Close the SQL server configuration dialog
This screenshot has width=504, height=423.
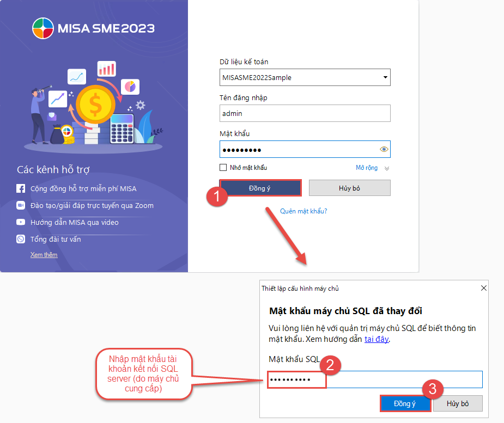coord(483,288)
